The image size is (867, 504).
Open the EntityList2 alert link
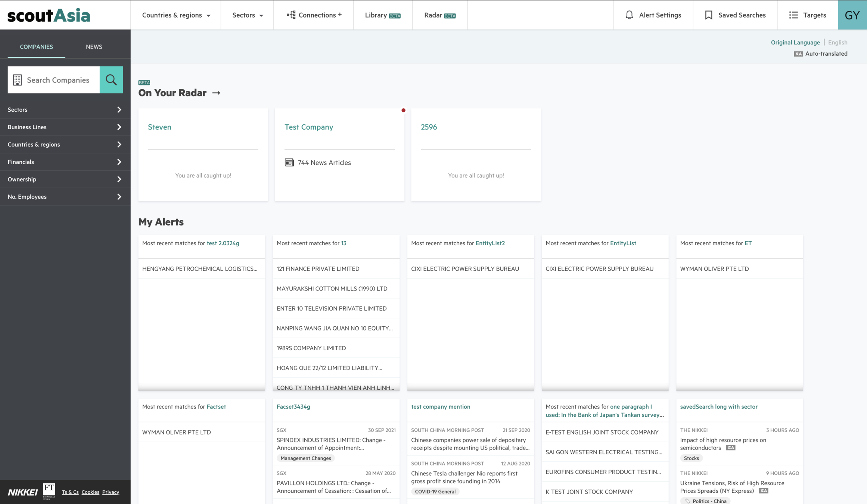coord(490,243)
